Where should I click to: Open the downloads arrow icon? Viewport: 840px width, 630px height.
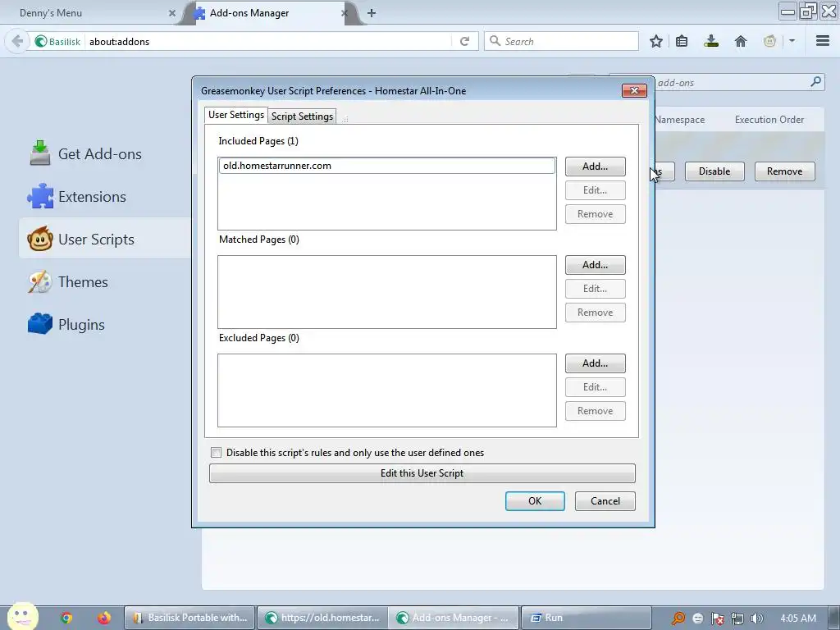(711, 41)
